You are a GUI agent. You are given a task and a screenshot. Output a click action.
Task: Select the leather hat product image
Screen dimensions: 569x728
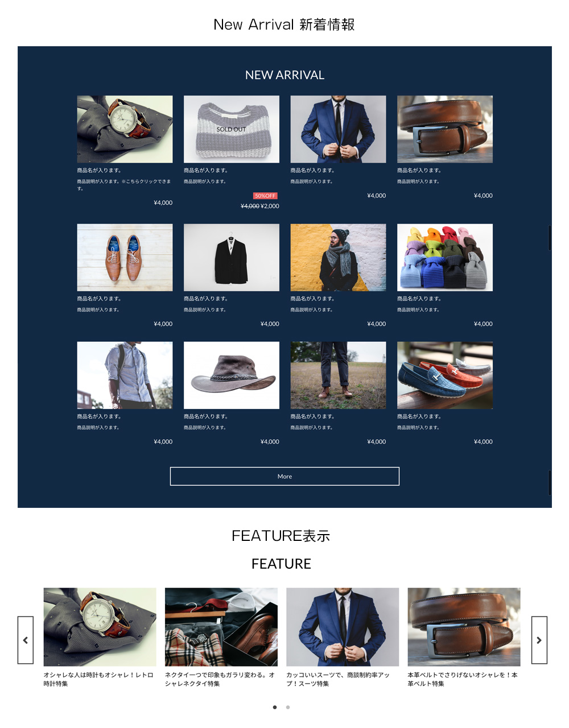point(231,375)
